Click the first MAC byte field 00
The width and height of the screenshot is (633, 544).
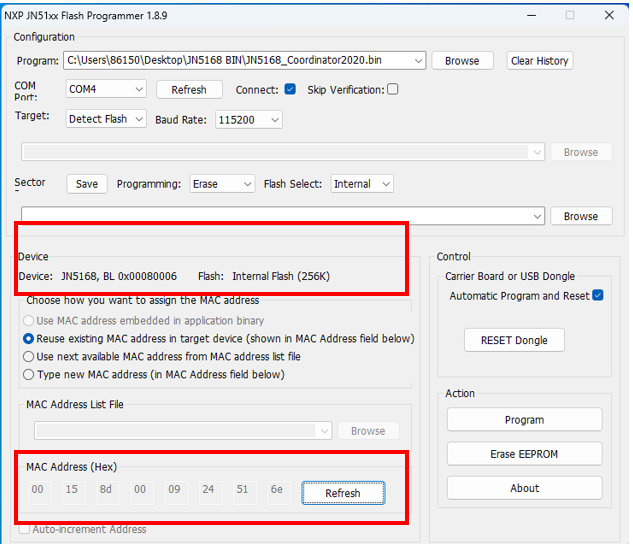click(x=40, y=492)
